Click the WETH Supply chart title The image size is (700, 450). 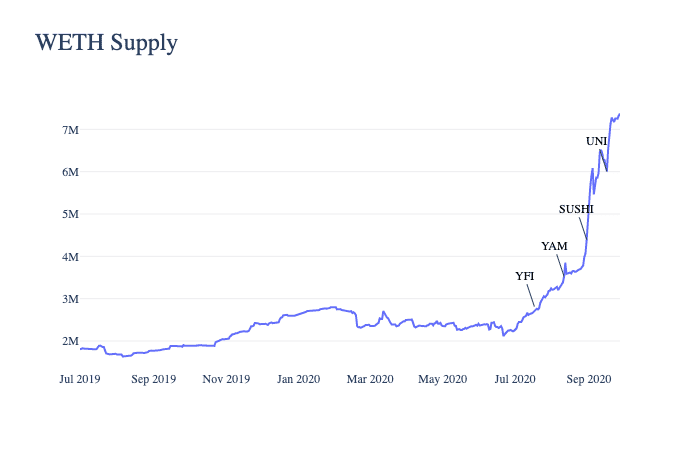(x=106, y=43)
